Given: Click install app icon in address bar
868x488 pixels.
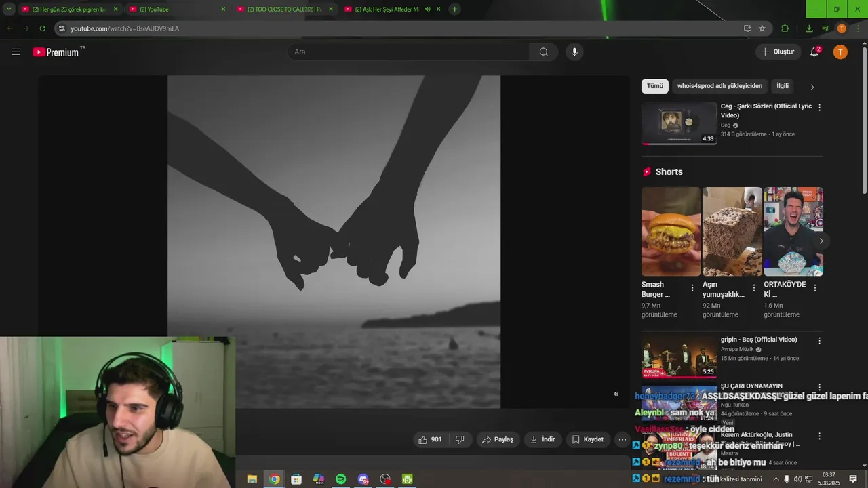Looking at the screenshot, I should [747, 28].
